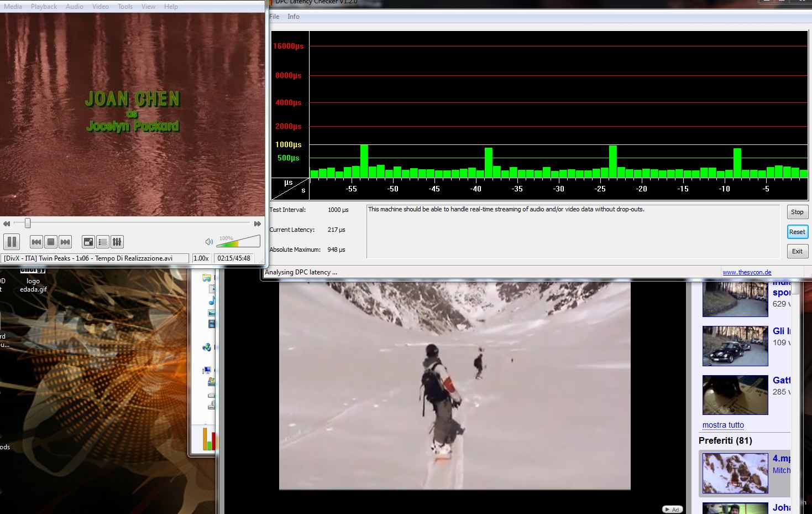Image resolution: width=812 pixels, height=514 pixels.
Task: Click VLC faster forward arrow icon
Action: (x=257, y=224)
